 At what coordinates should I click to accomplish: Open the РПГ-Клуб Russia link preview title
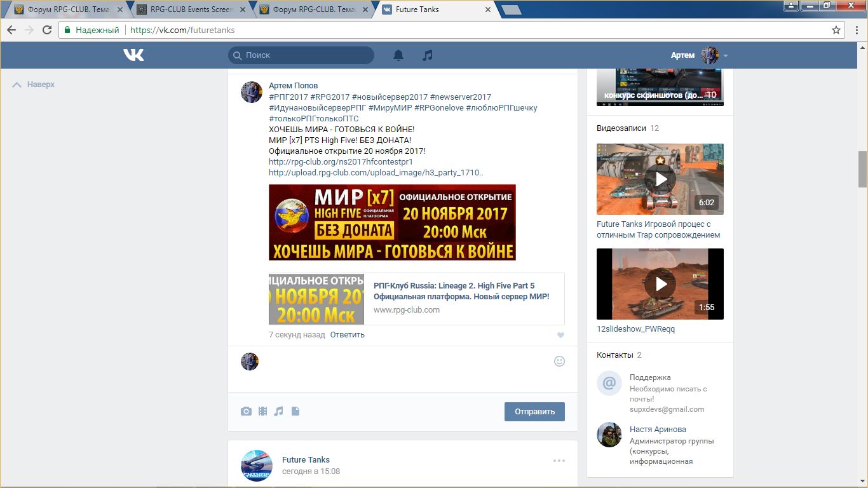click(461, 291)
